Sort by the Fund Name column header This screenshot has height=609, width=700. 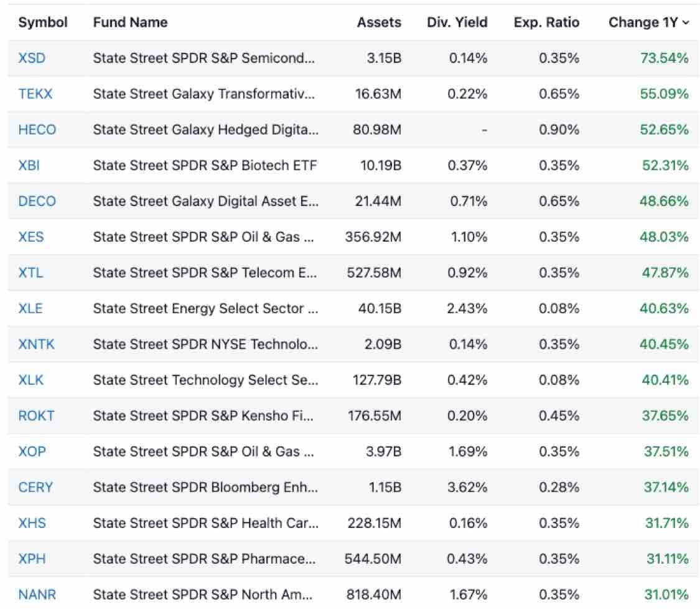click(131, 22)
